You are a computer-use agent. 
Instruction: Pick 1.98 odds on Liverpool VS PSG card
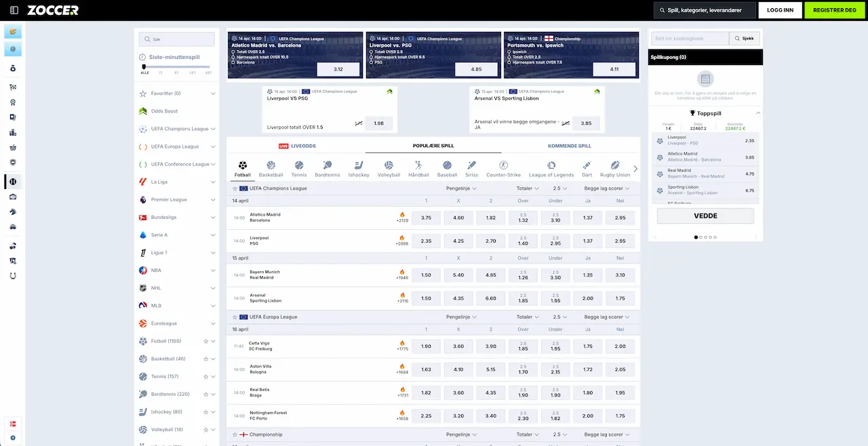[x=378, y=123]
